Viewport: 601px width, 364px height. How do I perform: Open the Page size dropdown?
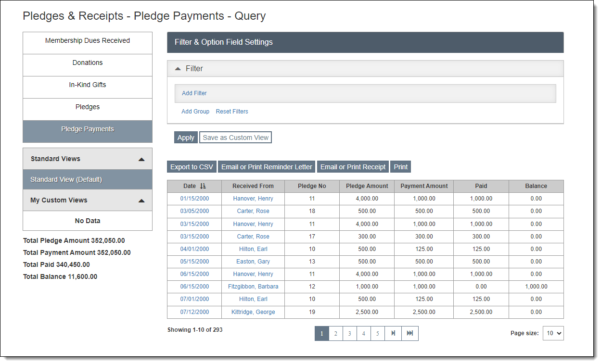pyautogui.click(x=553, y=333)
